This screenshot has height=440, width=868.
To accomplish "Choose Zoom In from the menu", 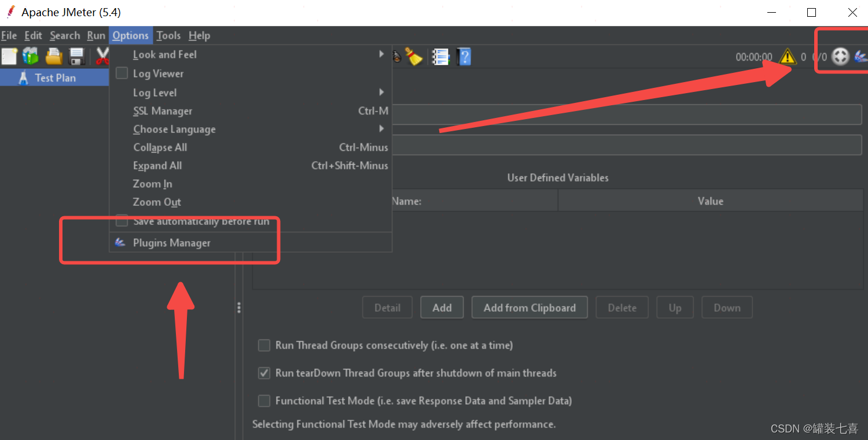I will click(251, 184).
